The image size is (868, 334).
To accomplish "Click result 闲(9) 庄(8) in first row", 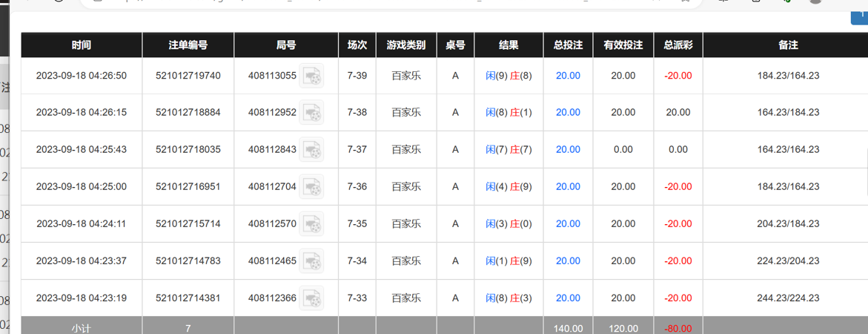I will (508, 76).
